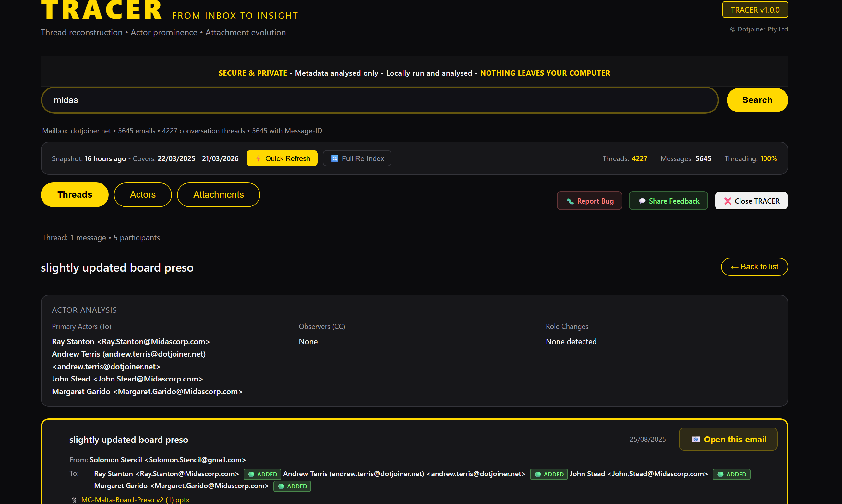Viewport: 842px width, 504px height.
Task: Open MC-Malta-Board-Preso v2 (1).pptx attachment link
Action: (x=135, y=500)
